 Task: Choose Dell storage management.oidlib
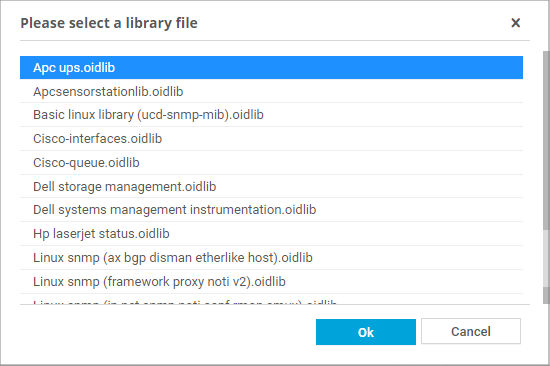click(271, 186)
